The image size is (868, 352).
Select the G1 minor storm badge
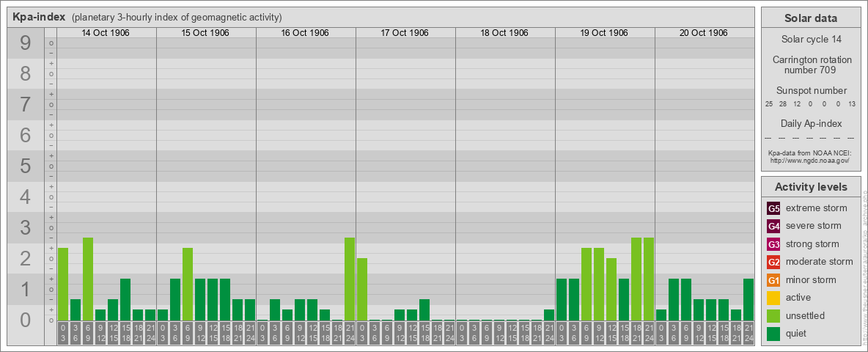pos(773,280)
